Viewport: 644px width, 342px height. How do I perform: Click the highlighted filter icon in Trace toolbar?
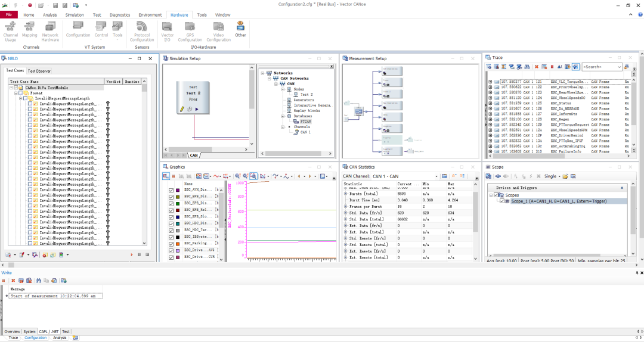point(575,67)
